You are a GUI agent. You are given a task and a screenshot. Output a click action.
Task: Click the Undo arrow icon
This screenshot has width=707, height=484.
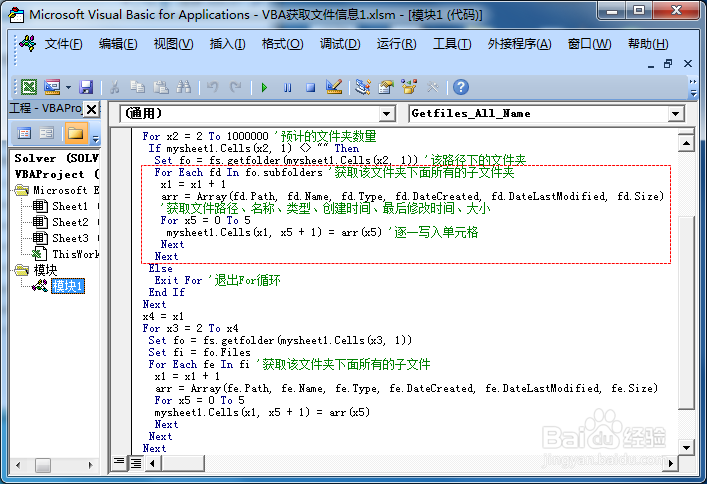pos(212,87)
